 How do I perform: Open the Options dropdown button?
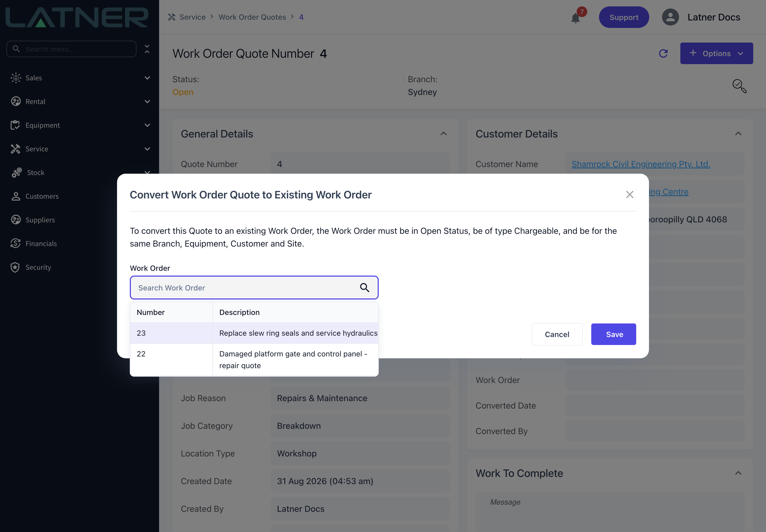click(716, 53)
